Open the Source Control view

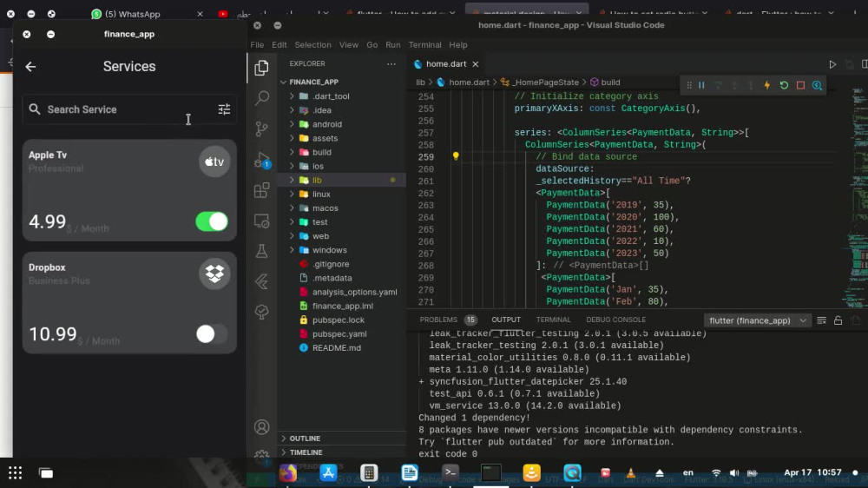tap(261, 129)
